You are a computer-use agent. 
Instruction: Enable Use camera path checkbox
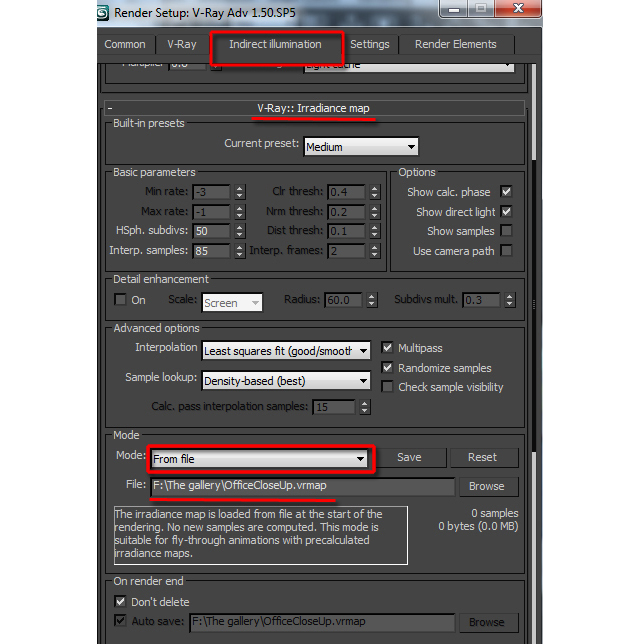(x=506, y=250)
